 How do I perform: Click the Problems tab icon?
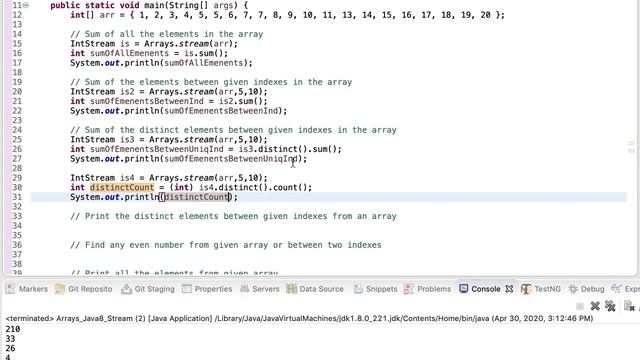[409, 289]
